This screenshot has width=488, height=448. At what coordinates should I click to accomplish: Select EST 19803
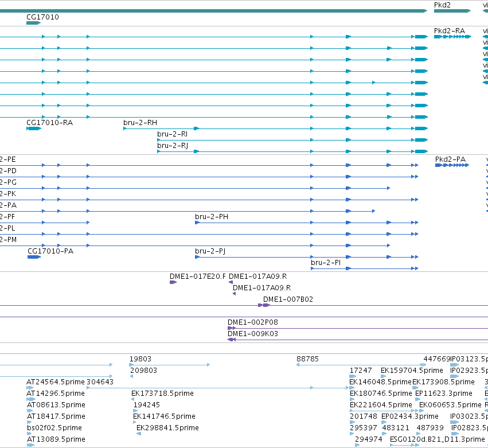(170, 365)
